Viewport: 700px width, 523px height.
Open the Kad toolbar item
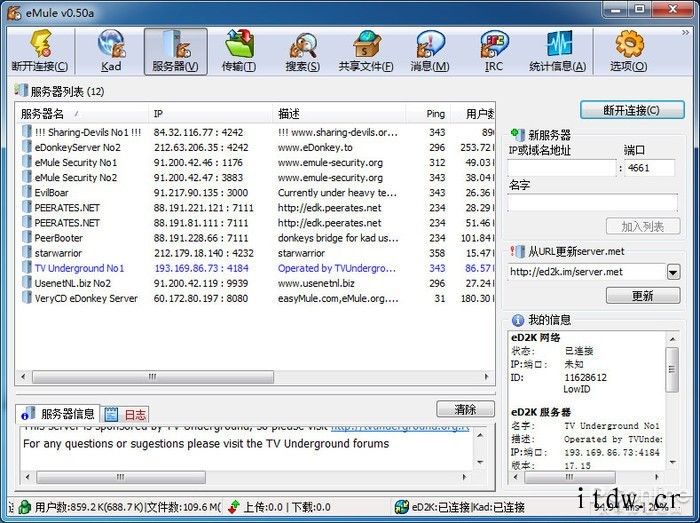pos(111,51)
